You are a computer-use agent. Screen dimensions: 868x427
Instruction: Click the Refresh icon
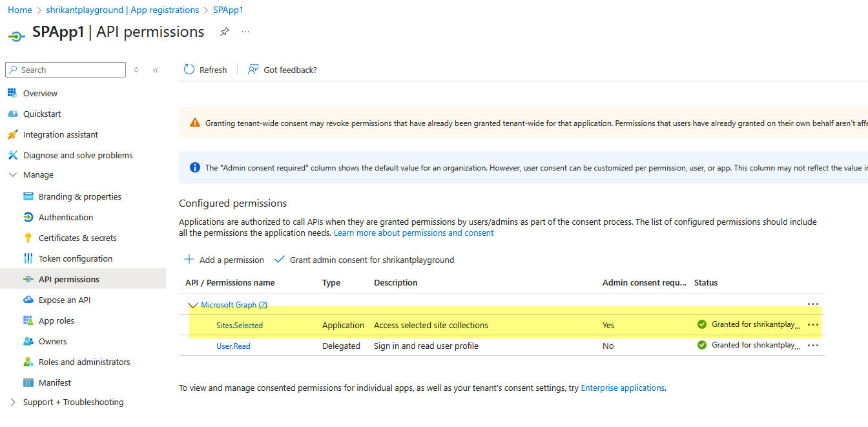205,69
